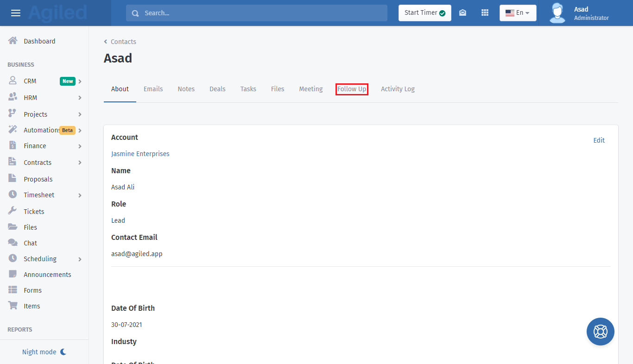Switch to the Follow Up tab
This screenshot has width=633, height=364.
tap(352, 89)
